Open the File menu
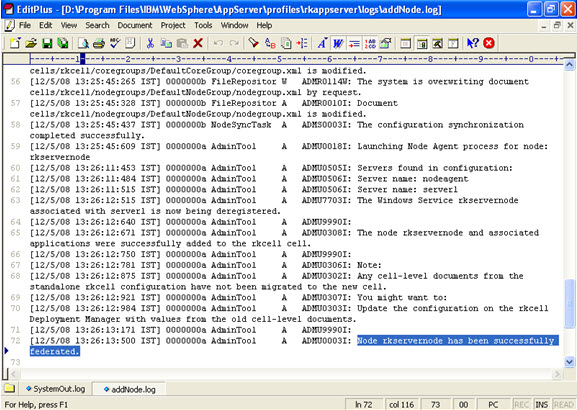This screenshot has width=577, height=410. (x=25, y=25)
